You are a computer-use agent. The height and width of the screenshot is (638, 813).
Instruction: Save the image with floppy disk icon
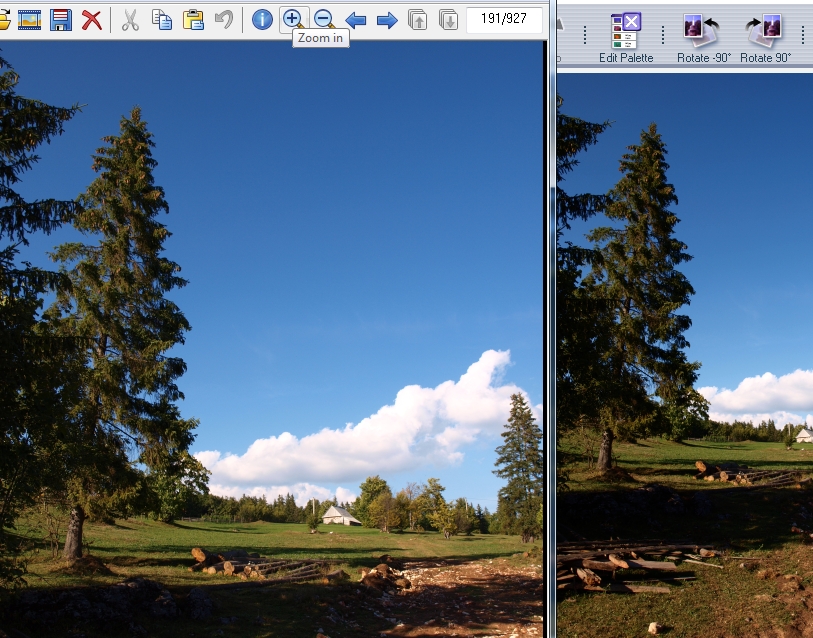(x=61, y=20)
